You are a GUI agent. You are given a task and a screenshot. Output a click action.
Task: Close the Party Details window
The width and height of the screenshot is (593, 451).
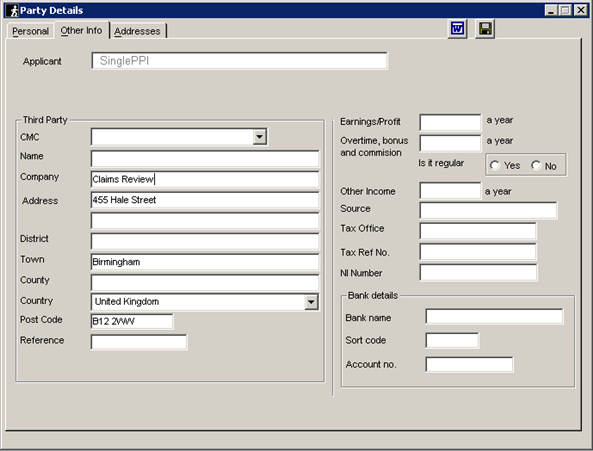tap(580, 10)
